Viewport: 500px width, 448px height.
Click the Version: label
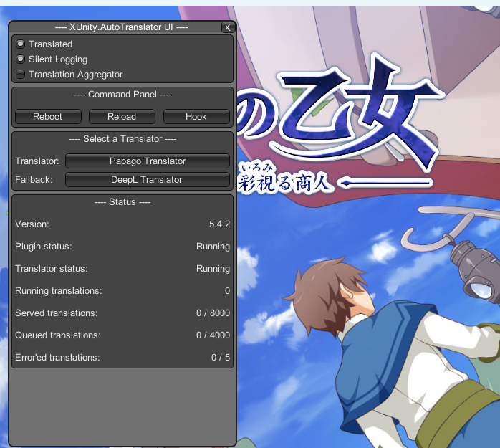tap(32, 224)
